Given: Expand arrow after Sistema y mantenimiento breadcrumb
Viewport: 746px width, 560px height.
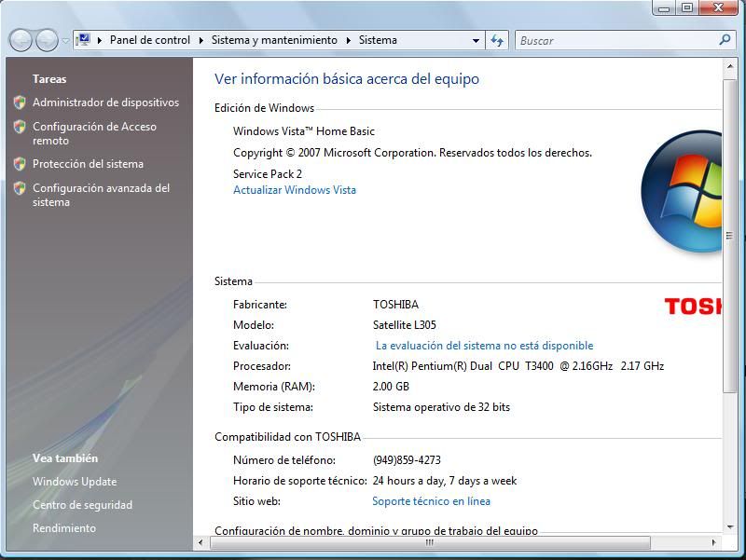Looking at the screenshot, I should pos(348,40).
